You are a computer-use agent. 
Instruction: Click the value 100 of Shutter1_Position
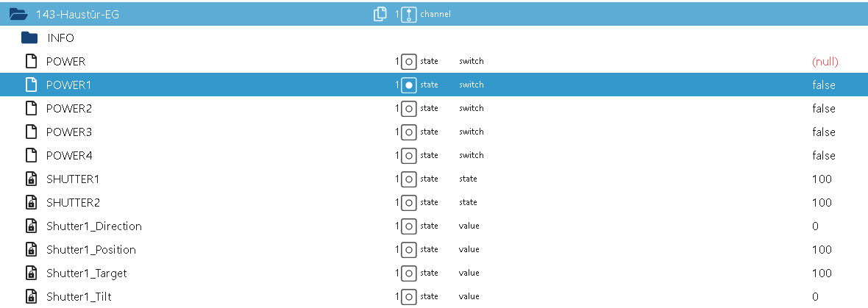click(822, 250)
